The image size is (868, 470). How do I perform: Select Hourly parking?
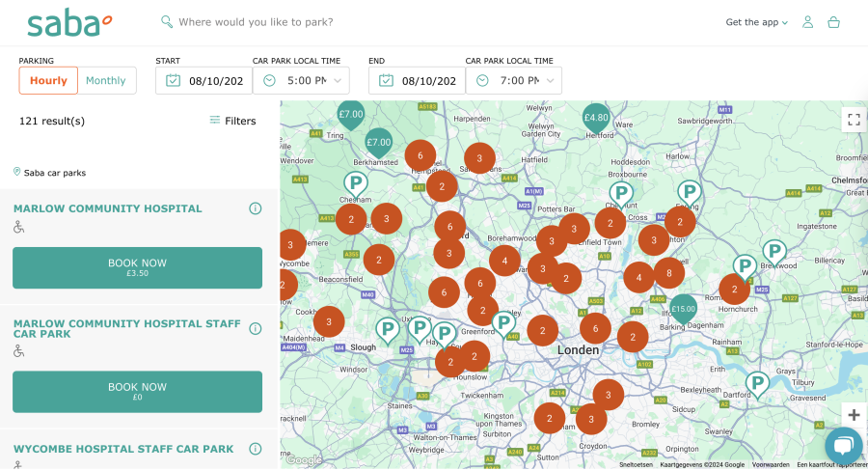[x=49, y=81]
